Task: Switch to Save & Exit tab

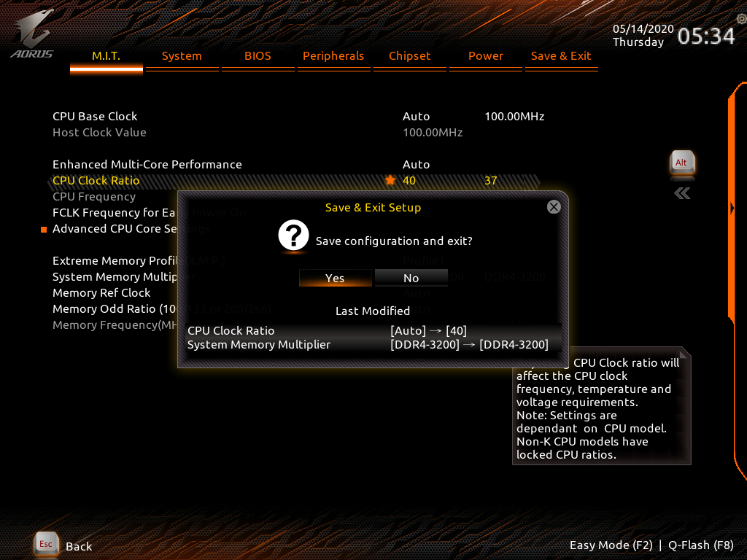Action: [561, 56]
